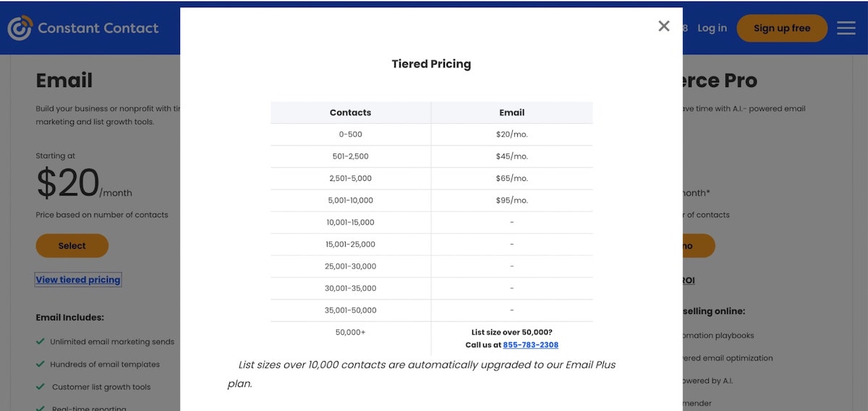The image size is (868, 411).
Task: Close the Tiered Pricing popup
Action: (x=663, y=26)
